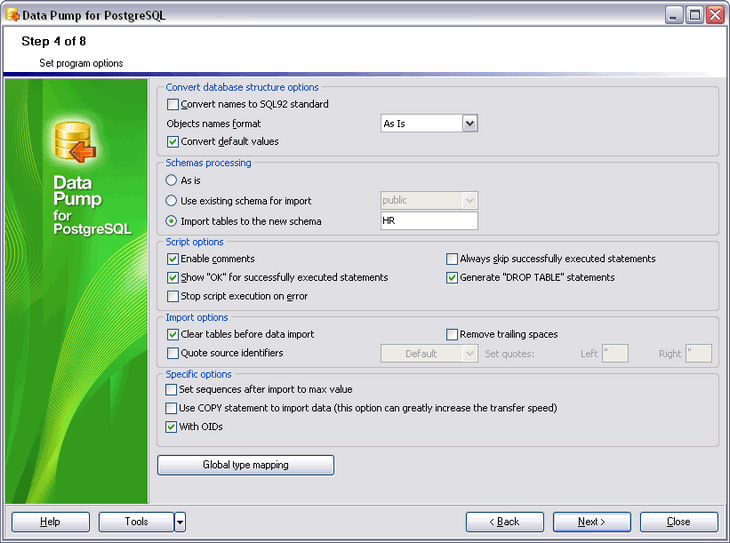Screen dimensions: 730x543
Task: Minimize the Data Pump window
Action: click(675, 14)
